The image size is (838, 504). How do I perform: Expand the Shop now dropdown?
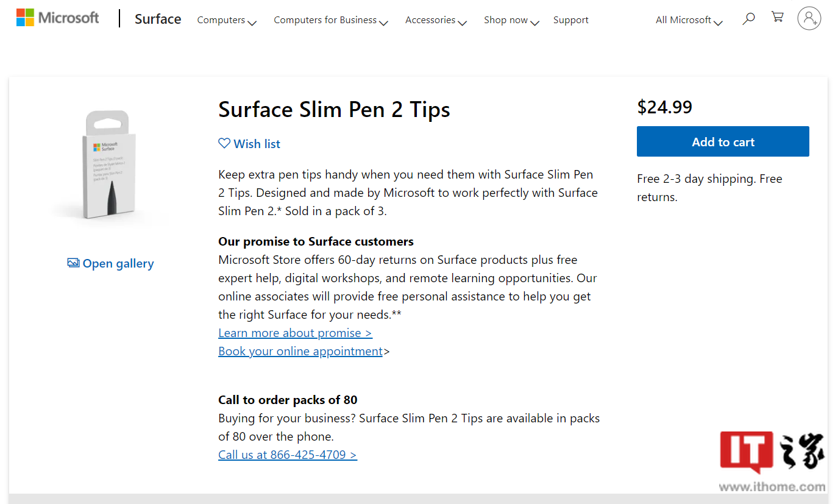[x=511, y=21]
